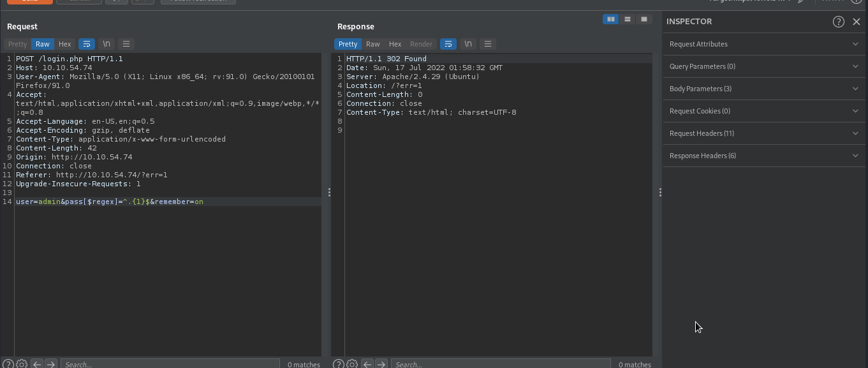Close the Inspector panel
Image resolution: width=868 pixels, height=368 pixels.
point(857,22)
